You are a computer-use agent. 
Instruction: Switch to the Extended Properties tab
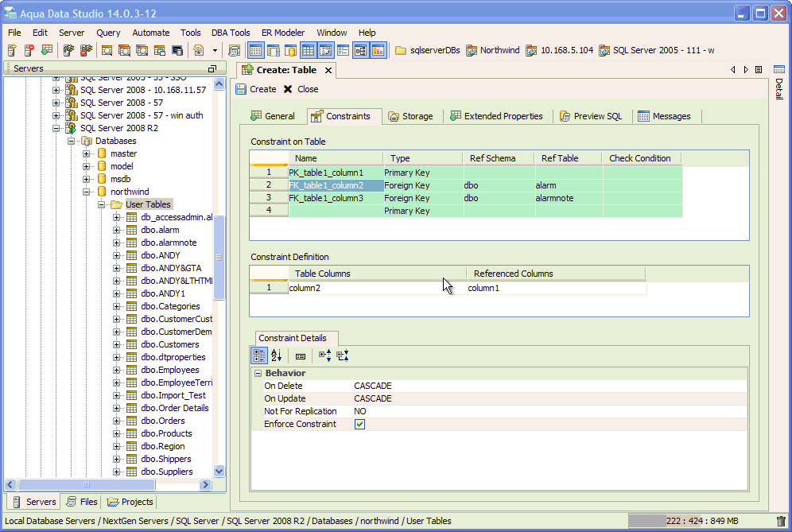pyautogui.click(x=496, y=116)
